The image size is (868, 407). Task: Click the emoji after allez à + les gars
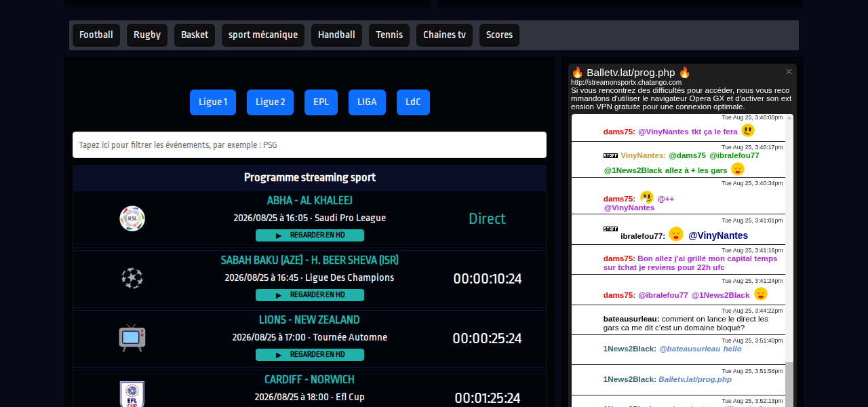coord(738,169)
